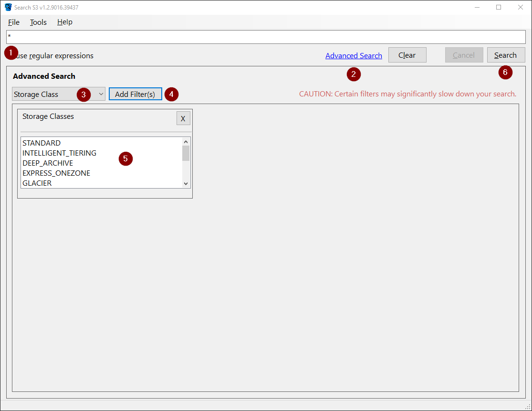Open the File menu
532x411 pixels.
coord(13,22)
